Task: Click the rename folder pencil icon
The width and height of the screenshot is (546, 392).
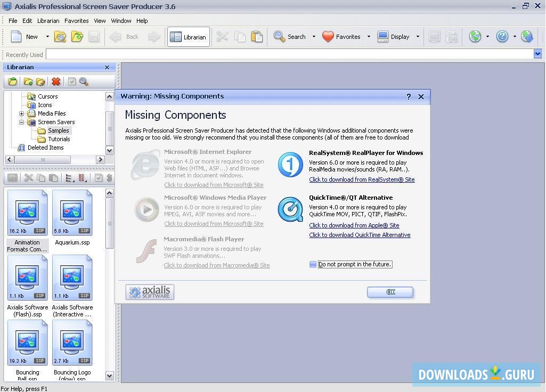Action: pos(40,81)
